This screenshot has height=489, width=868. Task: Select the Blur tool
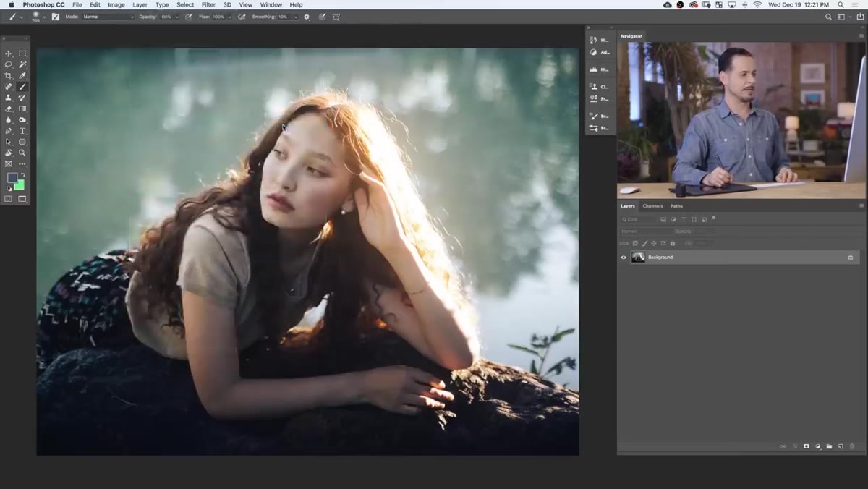tap(9, 120)
